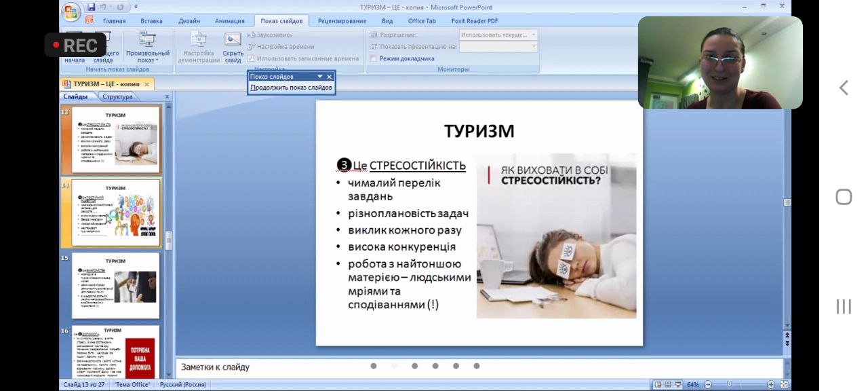
Task: Click Продолжить показ слайдов button
Action: [291, 88]
